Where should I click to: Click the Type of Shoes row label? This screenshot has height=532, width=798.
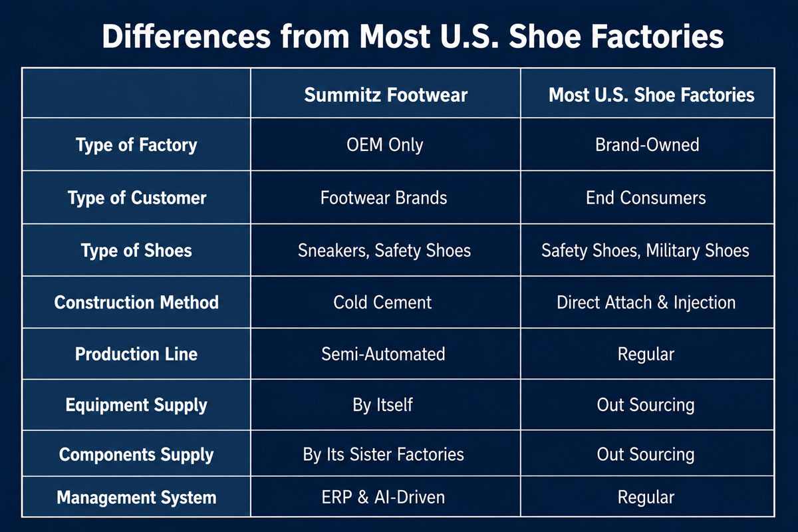pos(136,250)
